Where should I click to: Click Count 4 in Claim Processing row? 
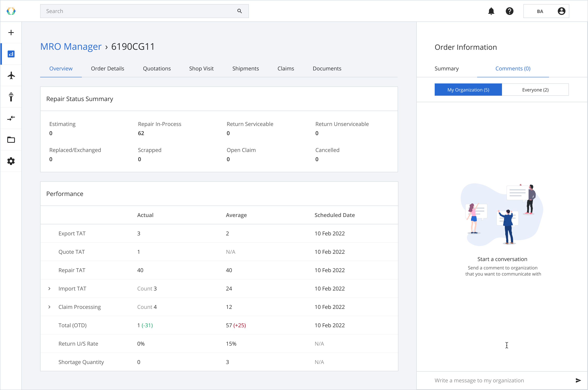point(147,307)
